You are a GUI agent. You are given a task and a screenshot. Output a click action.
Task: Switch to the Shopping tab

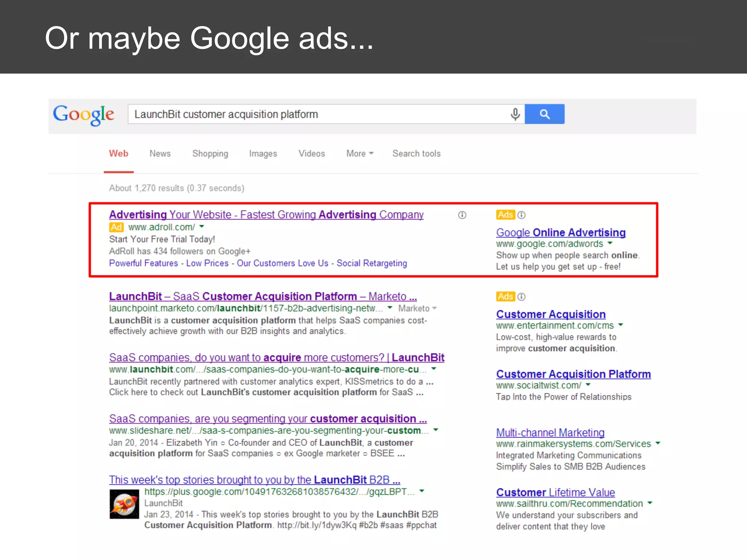(210, 154)
